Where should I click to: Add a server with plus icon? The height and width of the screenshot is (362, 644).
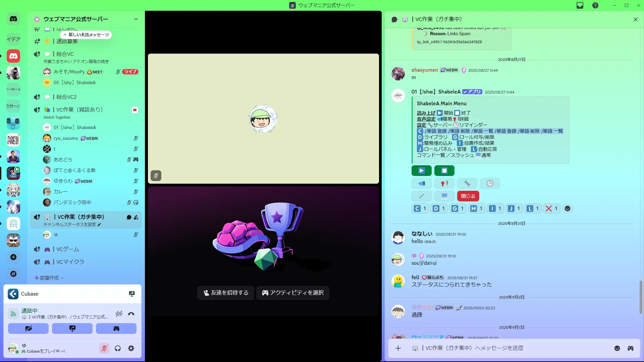tap(13, 257)
